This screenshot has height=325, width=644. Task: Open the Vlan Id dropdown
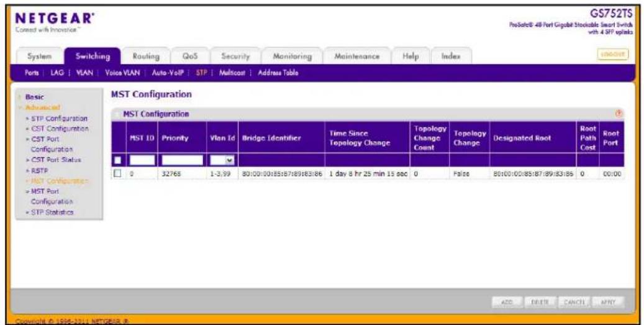point(222,160)
